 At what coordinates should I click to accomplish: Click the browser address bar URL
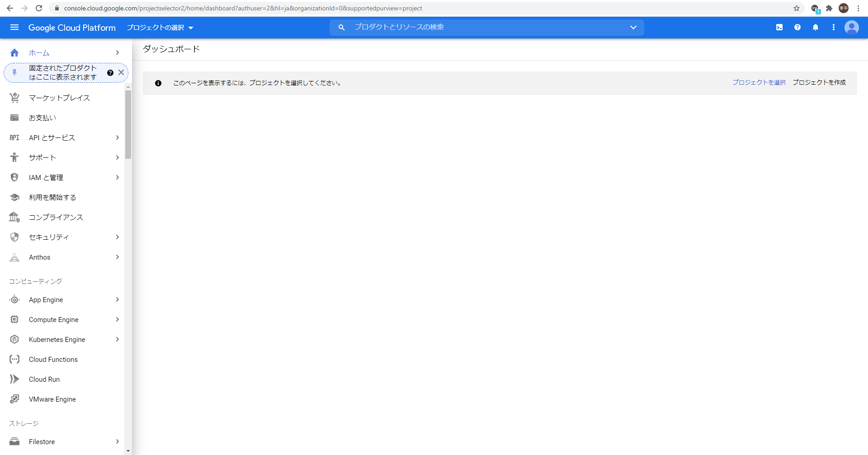pos(243,8)
